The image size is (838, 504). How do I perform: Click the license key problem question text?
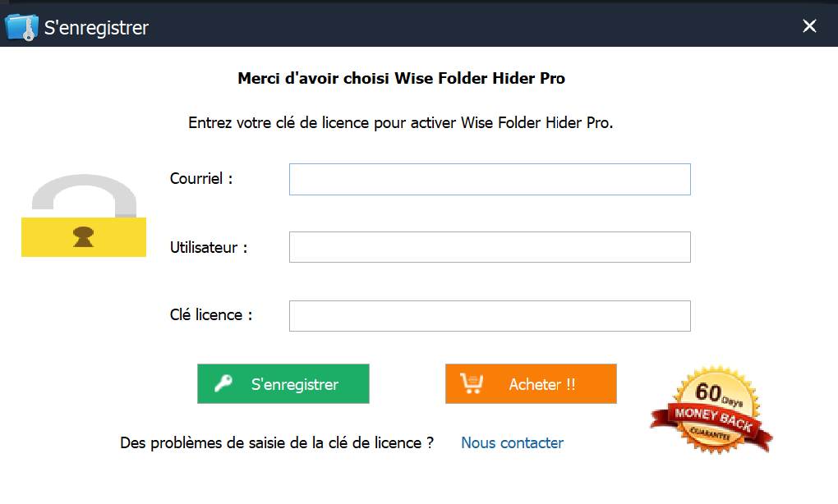pyautogui.click(x=277, y=443)
